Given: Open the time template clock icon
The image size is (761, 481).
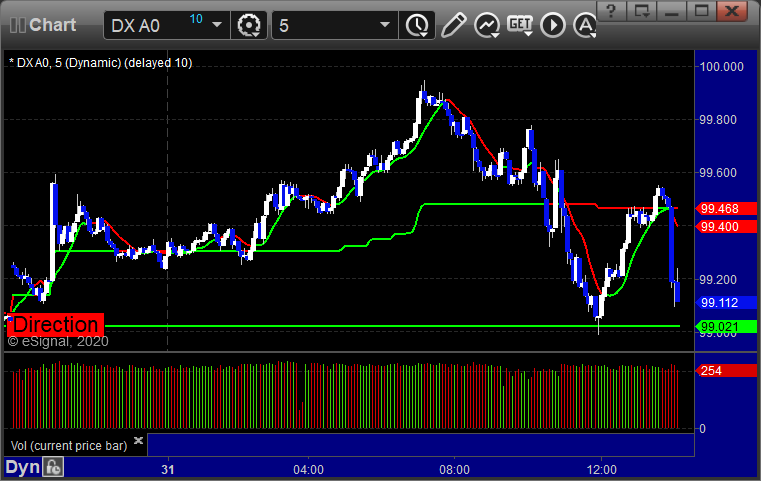Looking at the screenshot, I should pyautogui.click(x=417, y=25).
